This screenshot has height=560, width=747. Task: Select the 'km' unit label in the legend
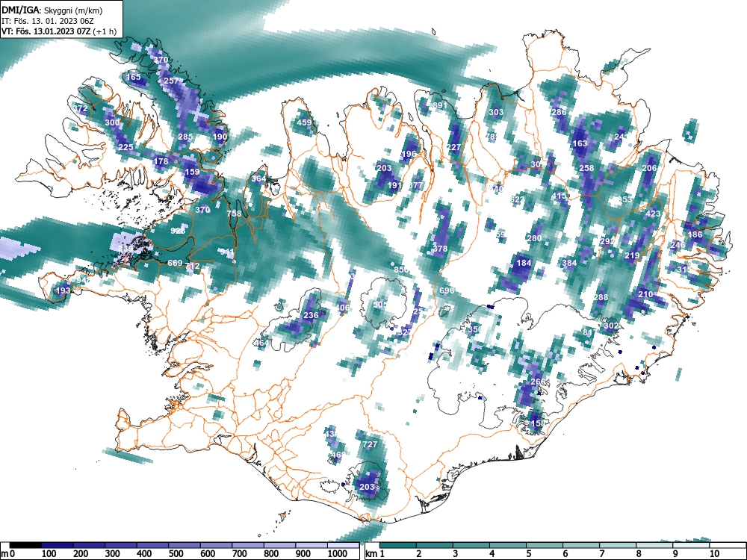371,554
